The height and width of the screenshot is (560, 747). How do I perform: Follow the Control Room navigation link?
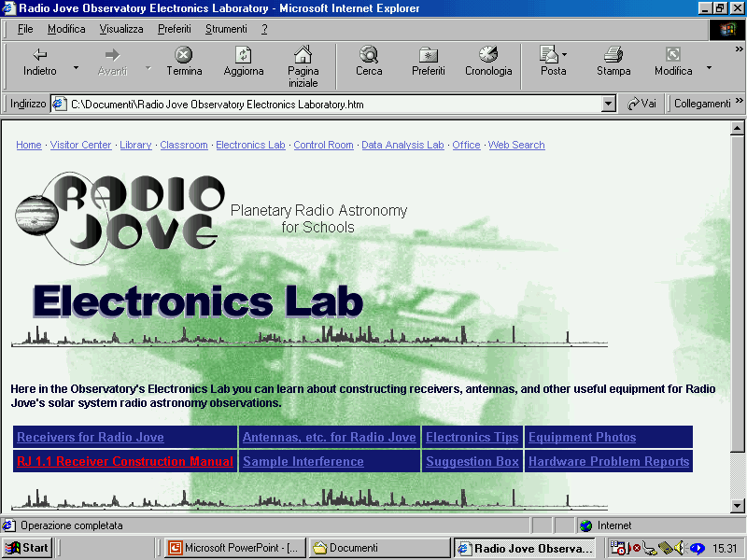click(323, 146)
